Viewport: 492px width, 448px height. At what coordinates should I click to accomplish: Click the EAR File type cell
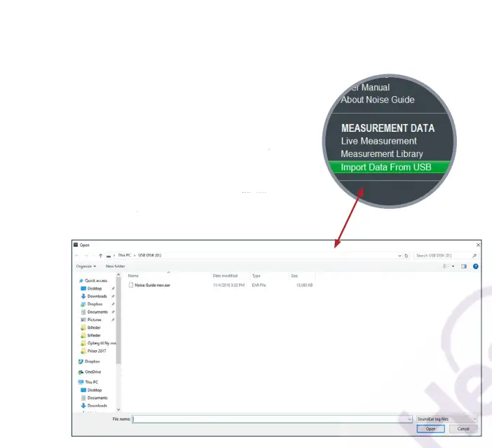tap(259, 285)
